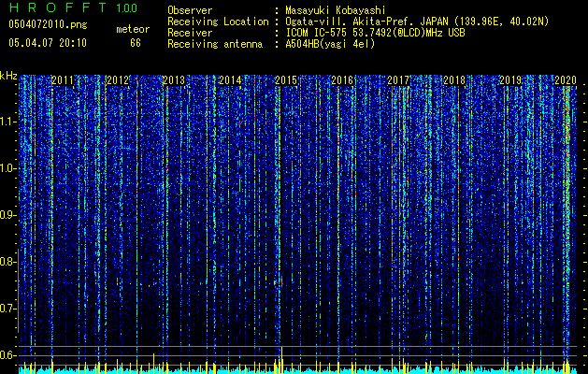Click the 2013 time marker
The image size is (588, 374).
(x=174, y=80)
